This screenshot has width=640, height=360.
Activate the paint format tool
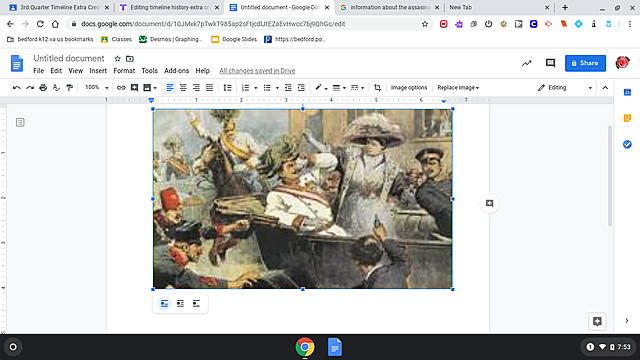[69, 88]
